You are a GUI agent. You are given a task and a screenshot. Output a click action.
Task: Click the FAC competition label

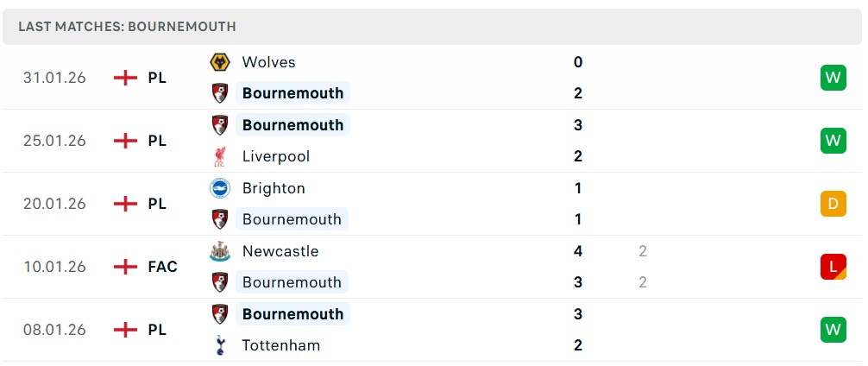162,267
